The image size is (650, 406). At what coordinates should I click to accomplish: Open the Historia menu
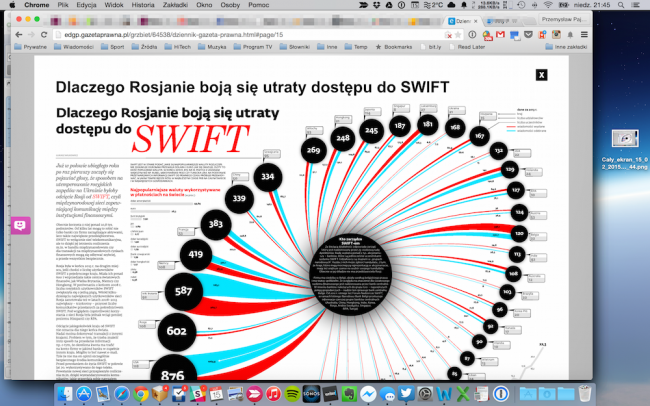pyautogui.click(x=143, y=5)
